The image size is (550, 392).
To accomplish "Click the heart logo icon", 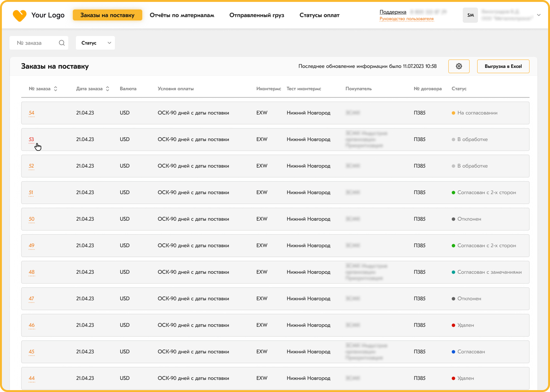I will coord(19,16).
